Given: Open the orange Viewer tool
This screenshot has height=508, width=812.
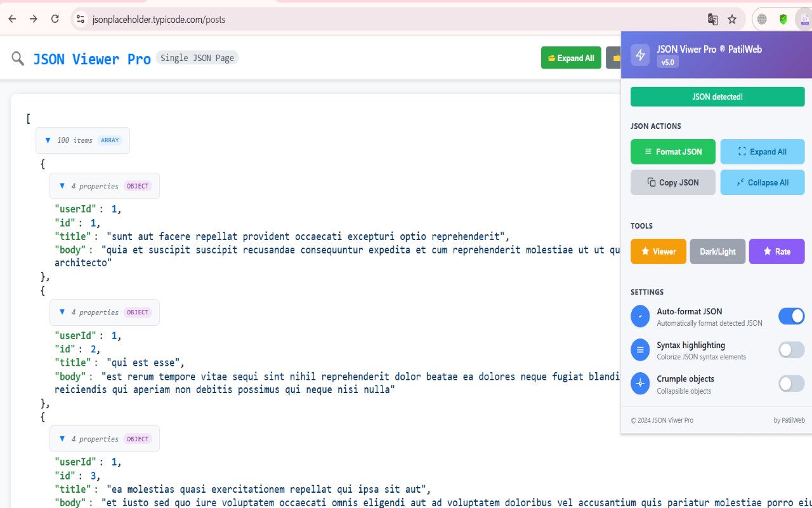Looking at the screenshot, I should coord(658,251).
